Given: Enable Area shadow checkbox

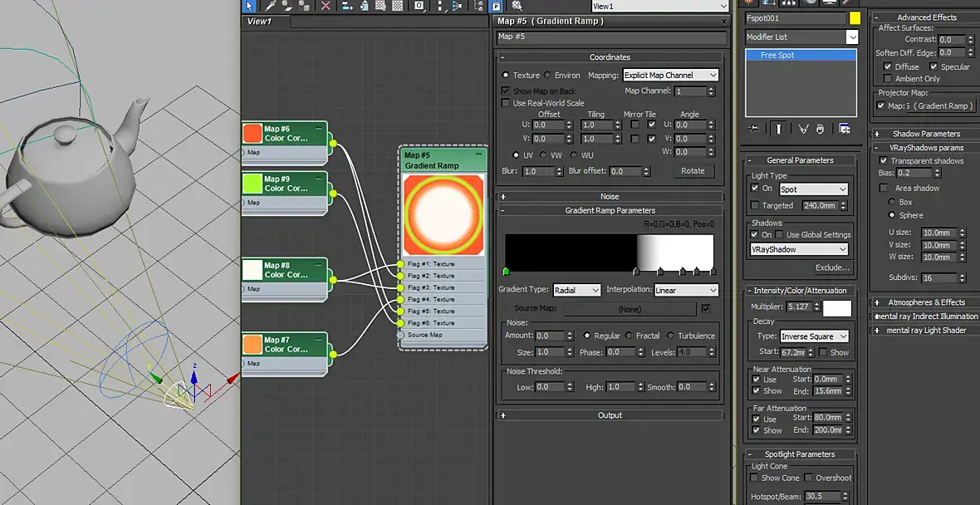Looking at the screenshot, I should [884, 188].
